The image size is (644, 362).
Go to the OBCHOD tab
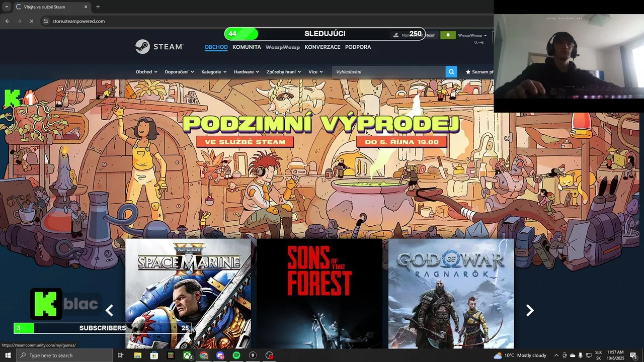[x=216, y=47]
